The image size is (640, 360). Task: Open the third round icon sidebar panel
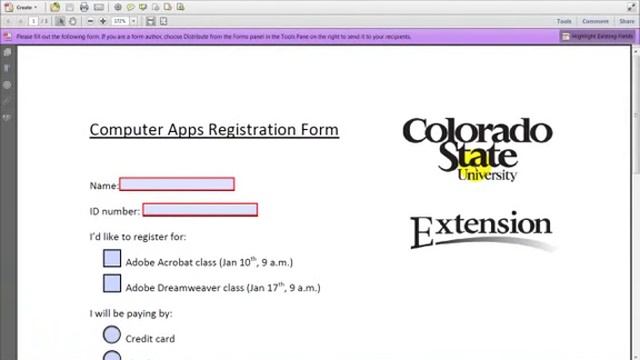(7, 85)
